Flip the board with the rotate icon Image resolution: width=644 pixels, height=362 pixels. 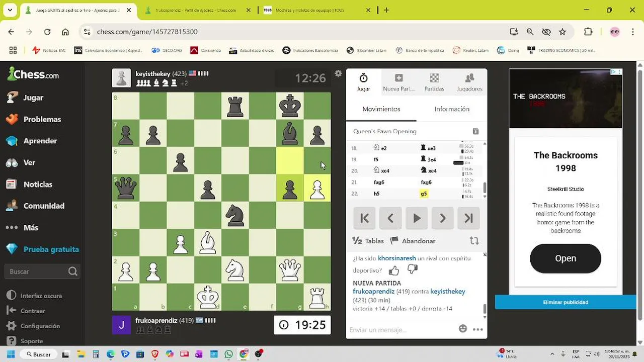click(474, 241)
